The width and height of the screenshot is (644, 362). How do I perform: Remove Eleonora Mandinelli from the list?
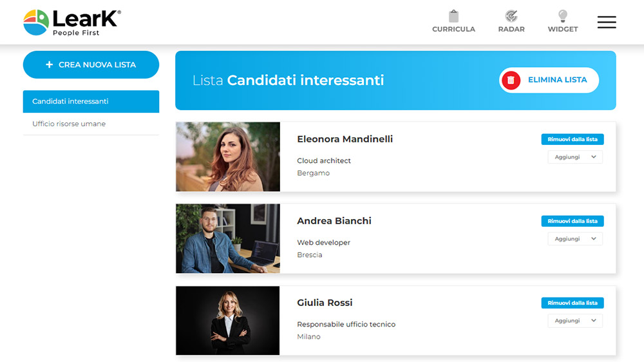(x=573, y=139)
